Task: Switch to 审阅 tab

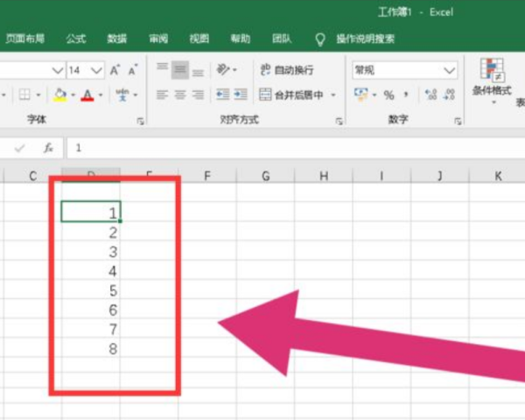Action: [158, 38]
